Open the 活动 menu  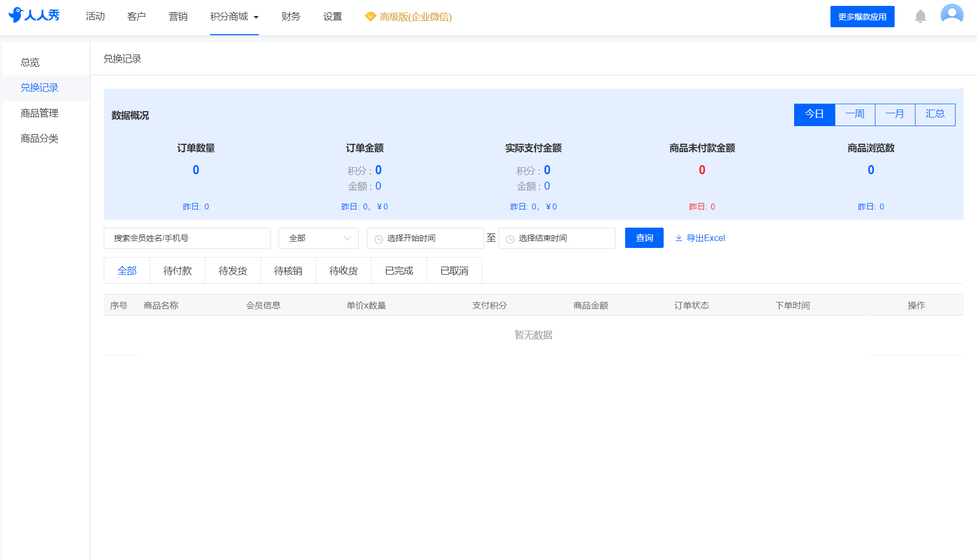[95, 17]
